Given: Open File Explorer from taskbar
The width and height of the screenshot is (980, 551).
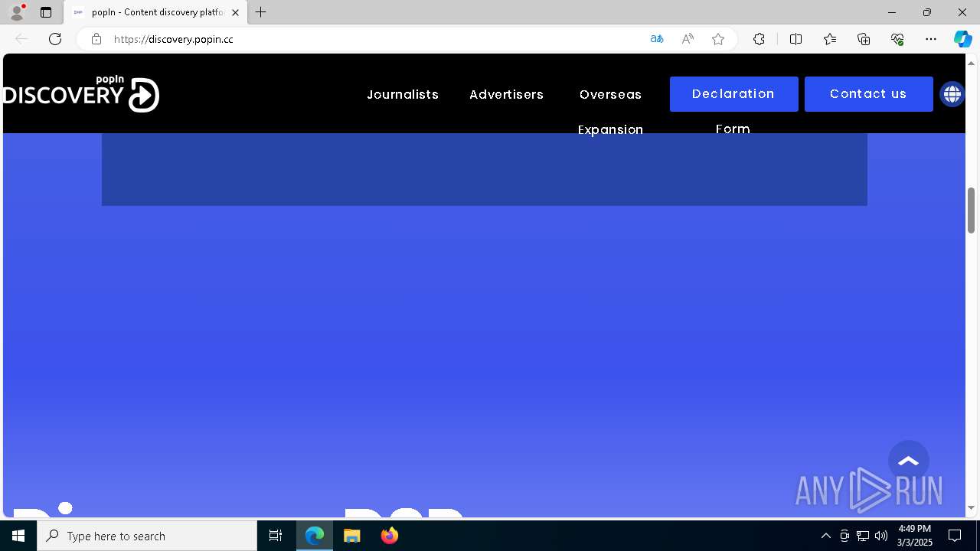Looking at the screenshot, I should click(x=351, y=536).
